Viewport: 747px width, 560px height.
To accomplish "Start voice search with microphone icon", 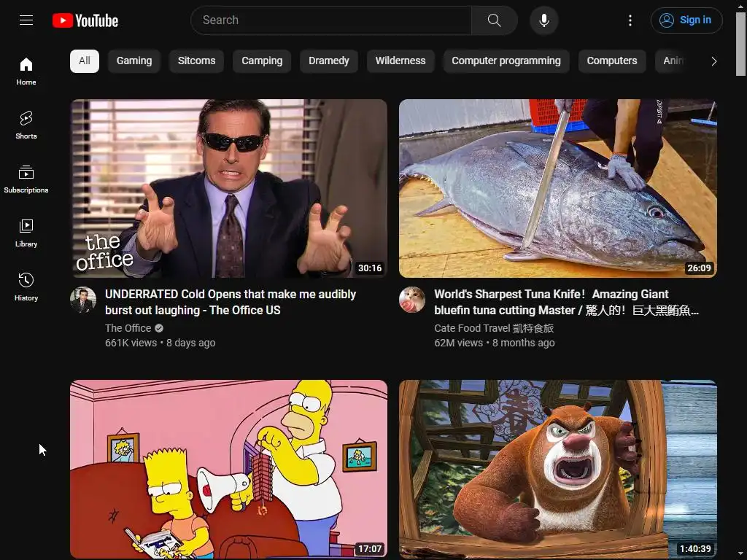I will [x=544, y=20].
